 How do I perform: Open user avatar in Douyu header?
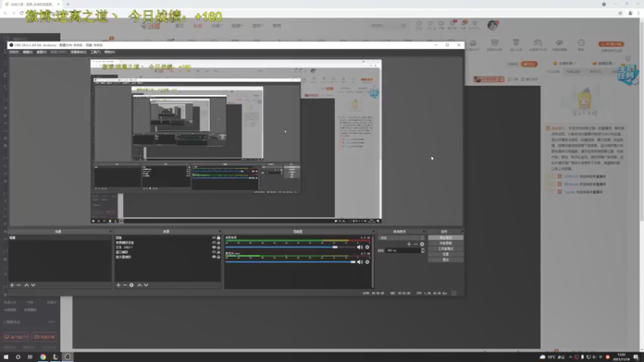493,26
